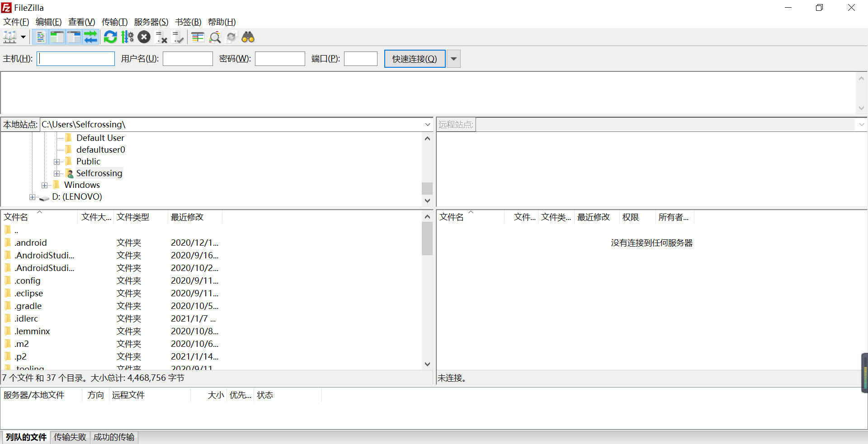Expand the Selfcrossing folder in the tree
Viewport: 868px width, 444px height.
[x=57, y=173]
